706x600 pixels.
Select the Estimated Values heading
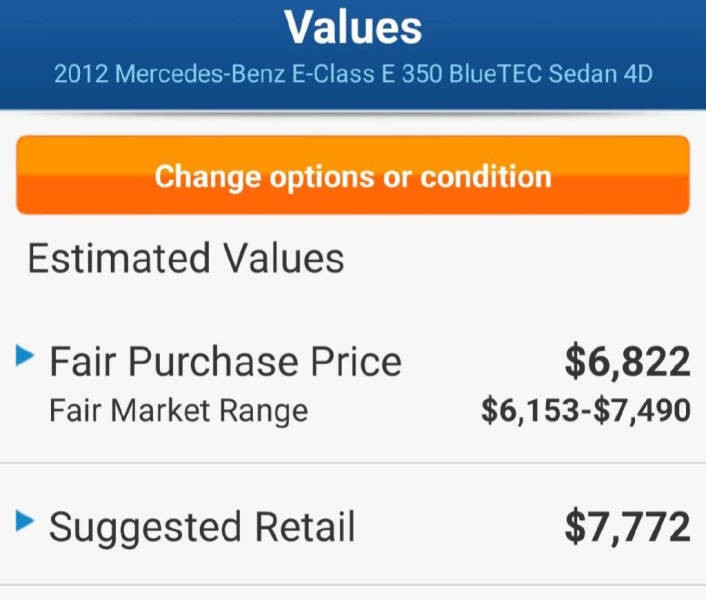click(186, 258)
